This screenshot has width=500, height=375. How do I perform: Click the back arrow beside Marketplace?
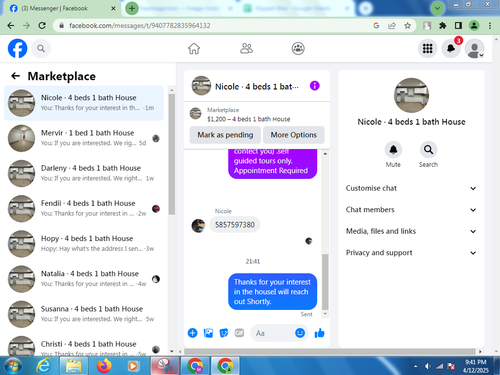pos(15,76)
